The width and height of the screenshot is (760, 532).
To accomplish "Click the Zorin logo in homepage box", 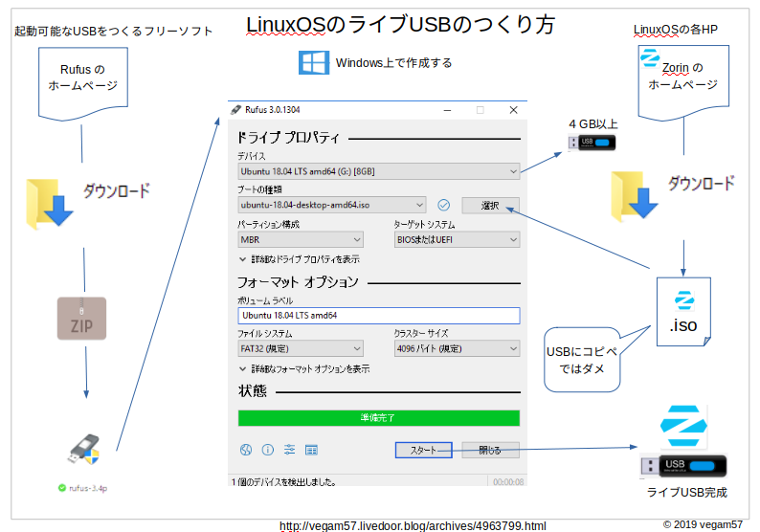I will click(650, 57).
